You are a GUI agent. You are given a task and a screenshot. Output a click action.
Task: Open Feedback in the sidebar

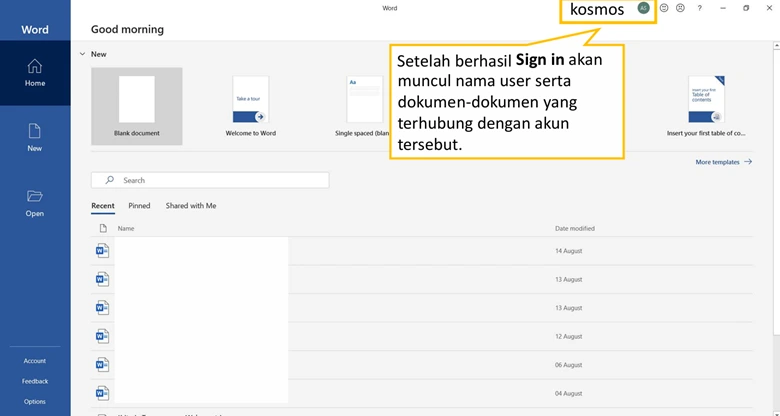(35, 381)
